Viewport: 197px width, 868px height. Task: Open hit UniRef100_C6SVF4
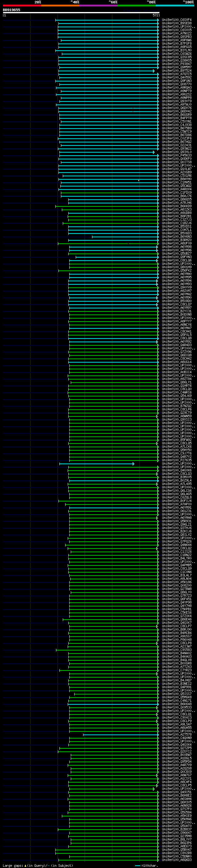click(177, 20)
